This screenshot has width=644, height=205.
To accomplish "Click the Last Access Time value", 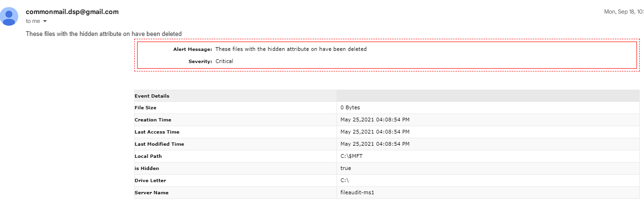I will (x=375, y=132).
